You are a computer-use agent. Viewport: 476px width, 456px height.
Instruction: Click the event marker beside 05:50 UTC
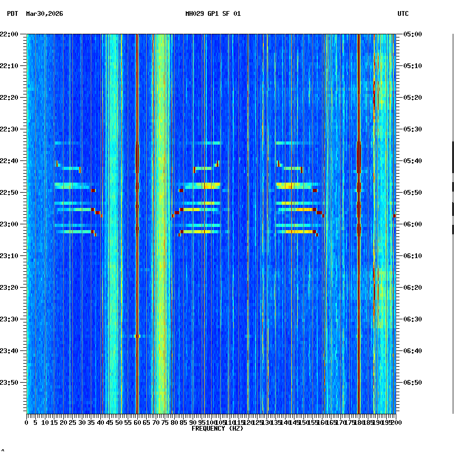[x=453, y=186]
